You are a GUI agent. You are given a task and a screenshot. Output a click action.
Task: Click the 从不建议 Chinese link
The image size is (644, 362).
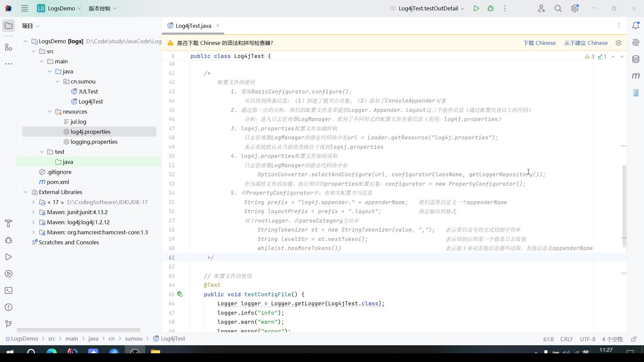point(586,43)
